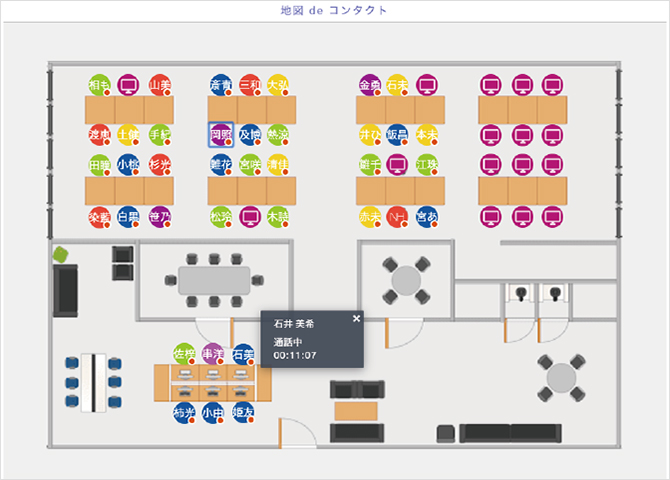Click the 清佳 seat icon
The width and height of the screenshot is (670, 480).
point(278,165)
